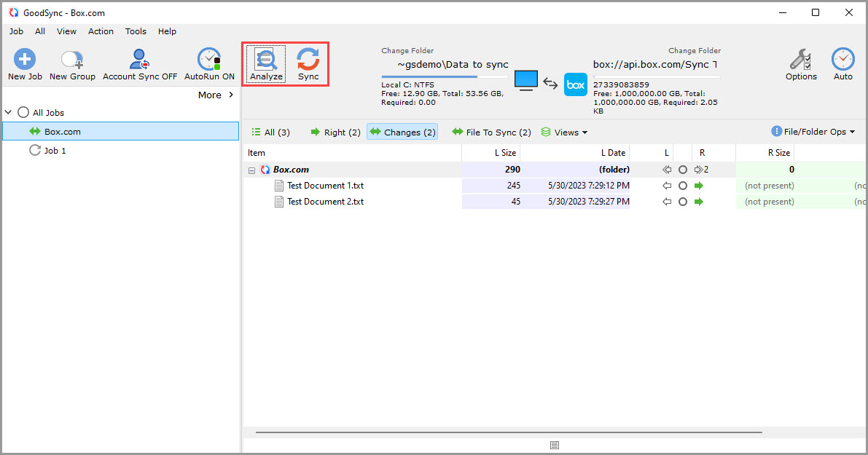The image size is (868, 455).
Task: Set left arrow for Box.com folder
Action: (667, 170)
